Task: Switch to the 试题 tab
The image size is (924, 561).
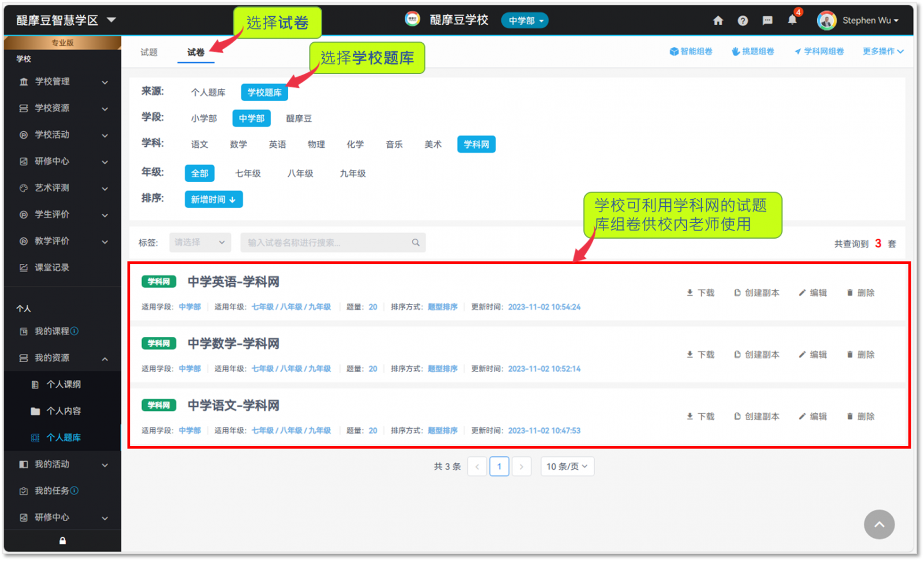Action: click(x=149, y=52)
